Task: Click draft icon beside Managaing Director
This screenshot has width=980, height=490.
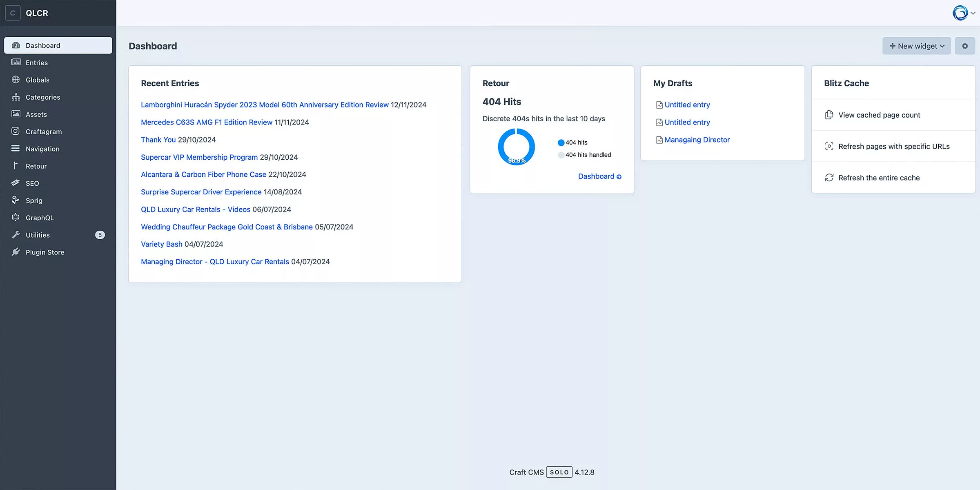Action: [x=659, y=140]
